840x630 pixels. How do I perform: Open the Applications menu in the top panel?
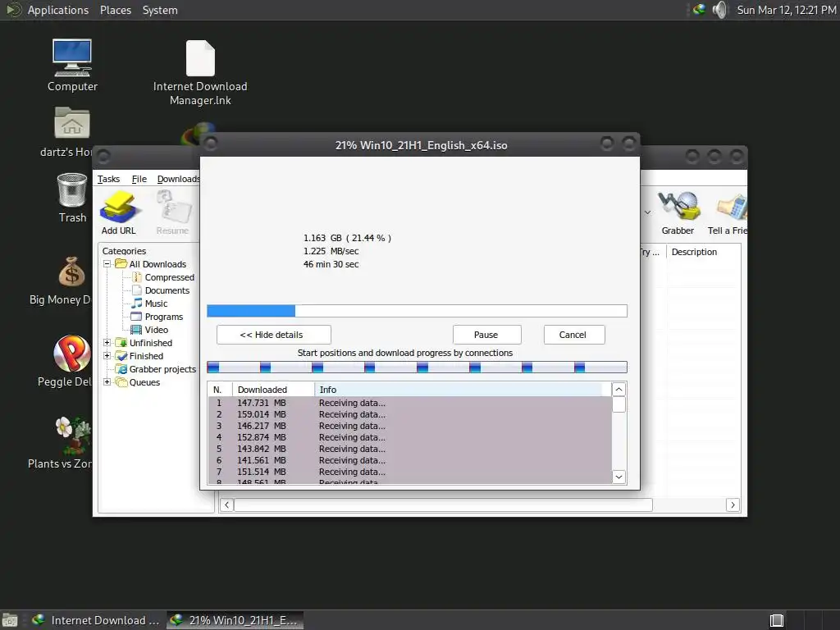pos(58,10)
